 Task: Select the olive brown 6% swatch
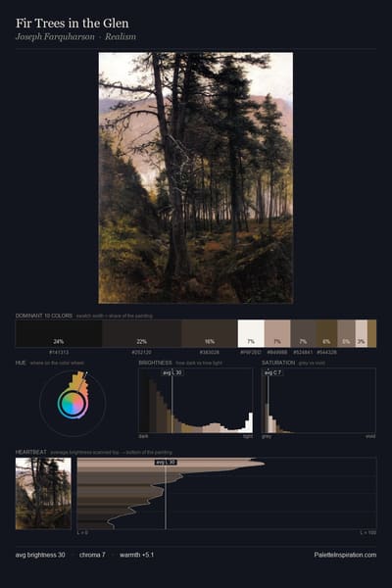[x=326, y=333]
